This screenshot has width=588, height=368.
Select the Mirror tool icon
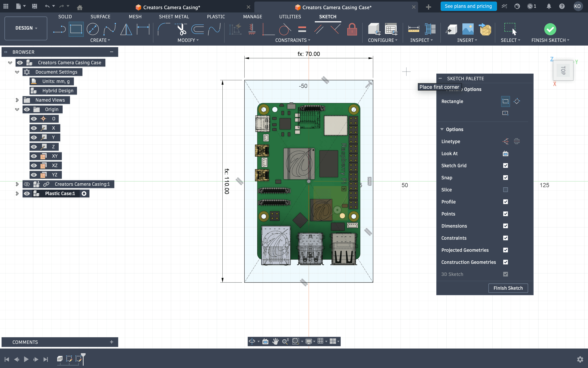pyautogui.click(x=126, y=29)
